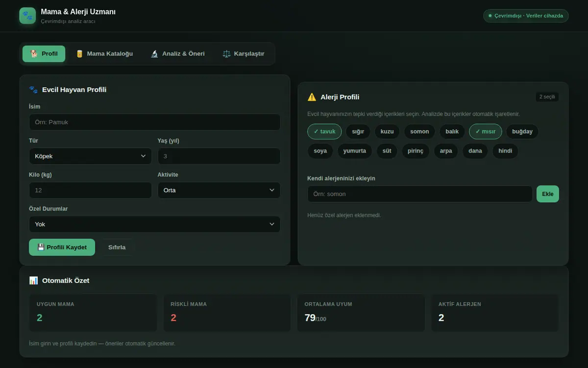Open the Analiz & Öneri tab

pyautogui.click(x=177, y=54)
